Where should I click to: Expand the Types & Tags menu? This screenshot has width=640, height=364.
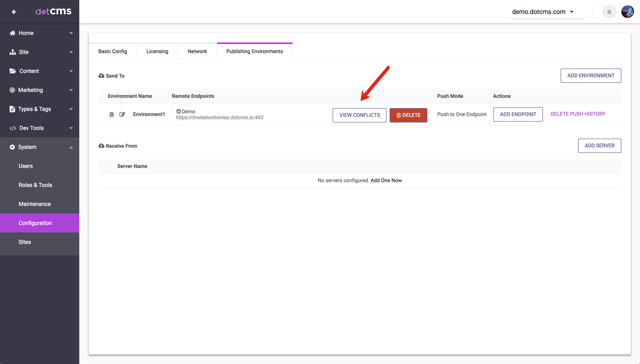(x=71, y=109)
